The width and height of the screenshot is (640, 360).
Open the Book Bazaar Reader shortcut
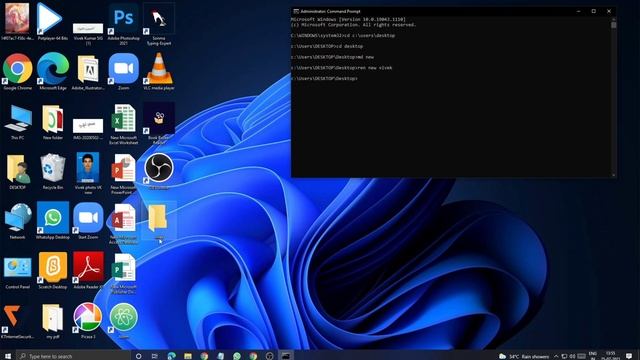159,124
